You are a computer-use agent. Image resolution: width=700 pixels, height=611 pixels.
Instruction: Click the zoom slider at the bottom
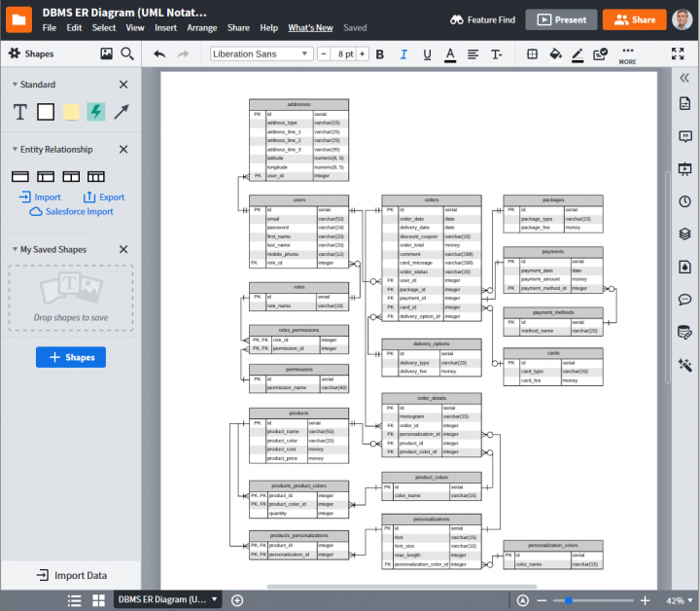point(594,600)
